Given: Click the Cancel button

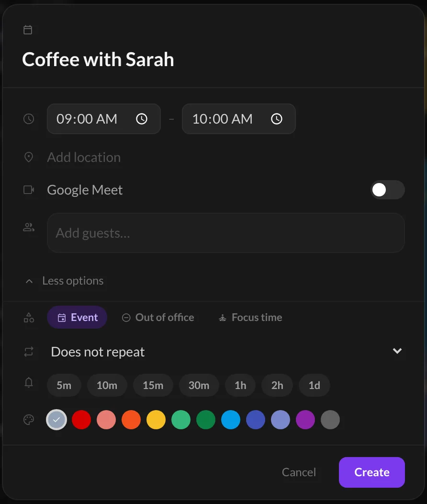Looking at the screenshot, I should pos(299,472).
